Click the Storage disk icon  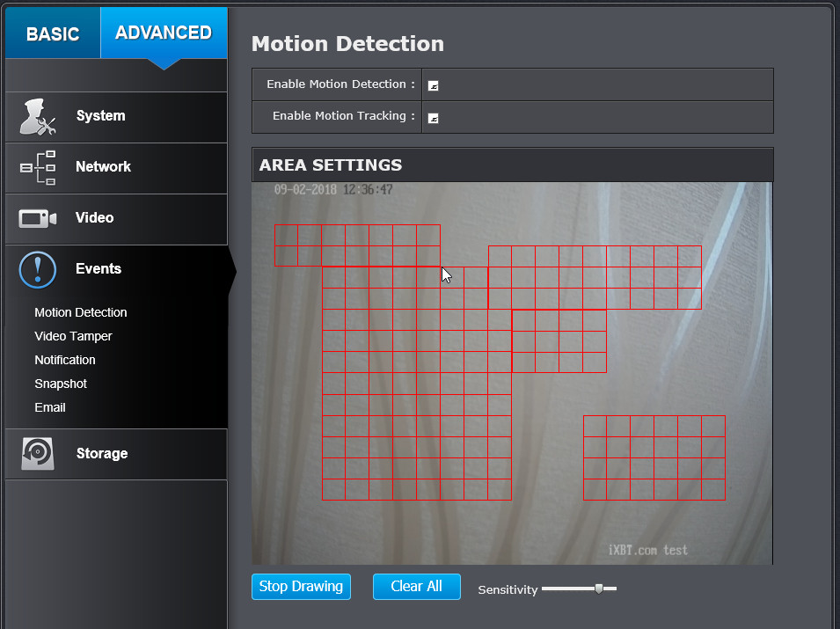point(38,454)
